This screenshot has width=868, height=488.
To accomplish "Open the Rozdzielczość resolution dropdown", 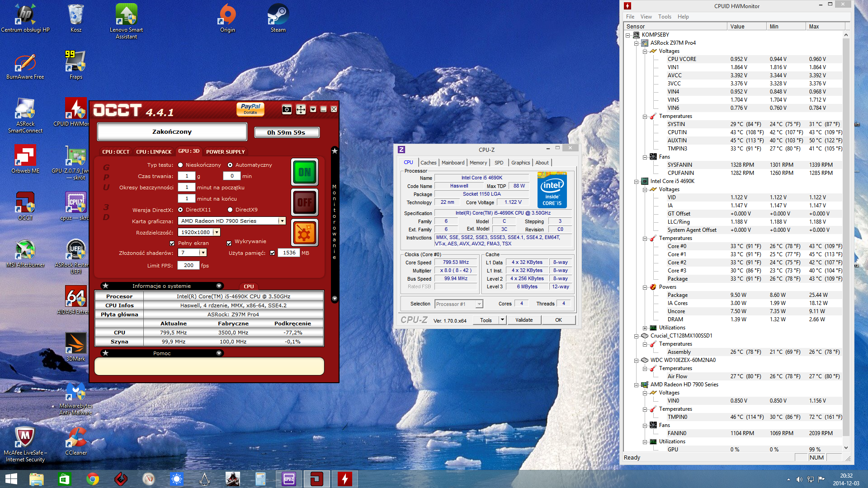I will 217,232.
